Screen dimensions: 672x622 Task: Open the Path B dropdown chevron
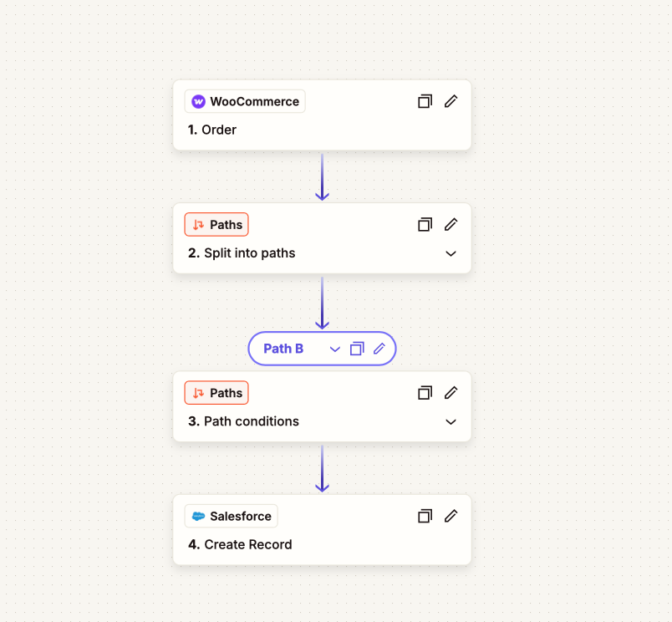(334, 349)
